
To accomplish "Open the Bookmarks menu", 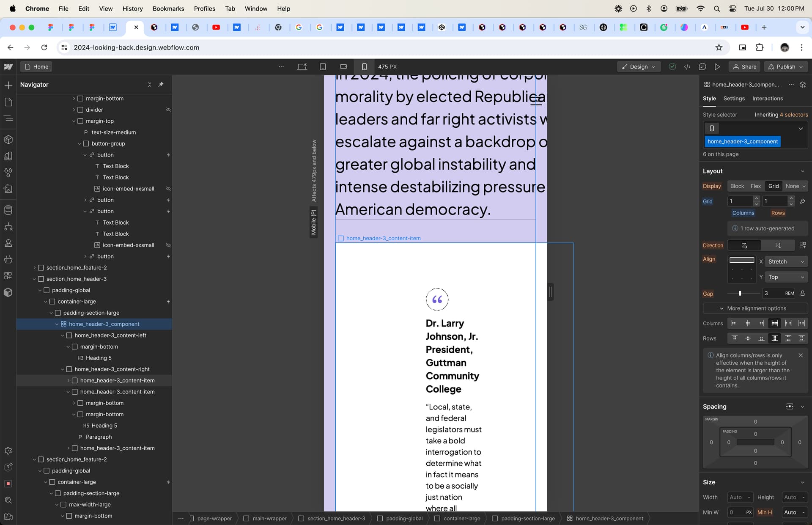I will coord(168,8).
